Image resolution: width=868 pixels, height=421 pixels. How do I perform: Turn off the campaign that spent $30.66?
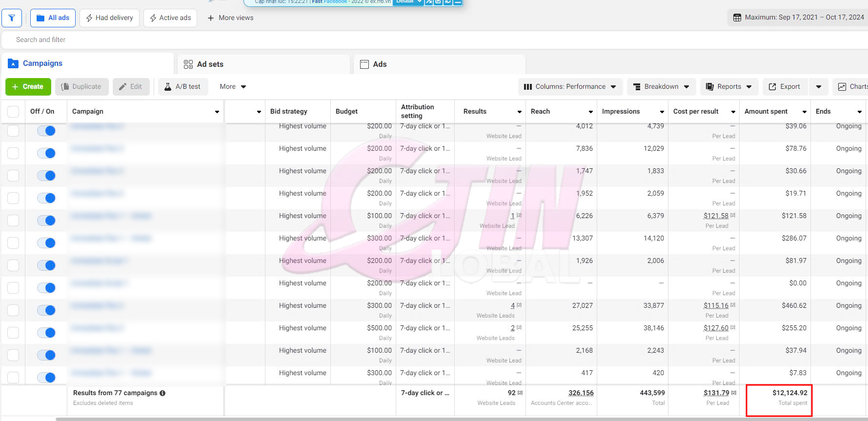(x=46, y=176)
